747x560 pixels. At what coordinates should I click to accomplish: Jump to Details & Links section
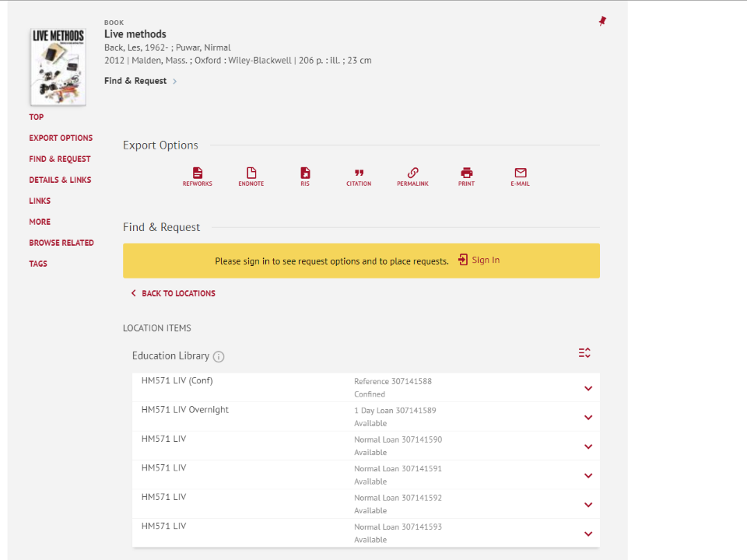[60, 180]
